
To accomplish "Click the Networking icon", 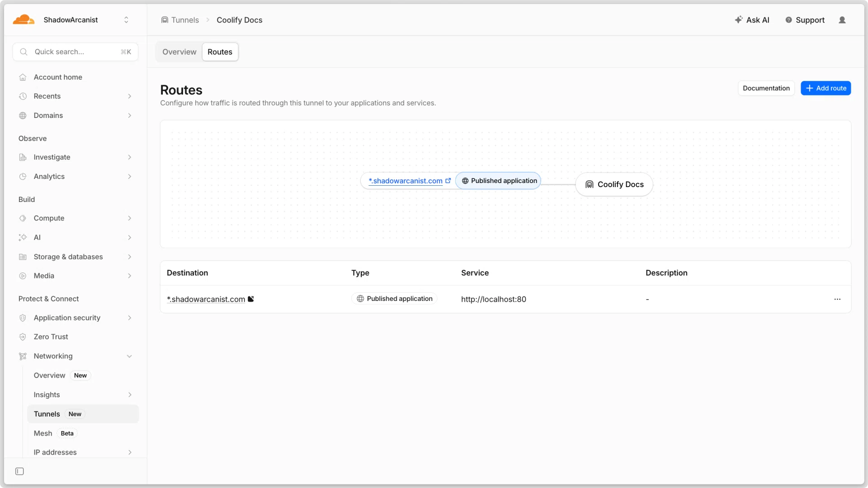I will tap(23, 357).
